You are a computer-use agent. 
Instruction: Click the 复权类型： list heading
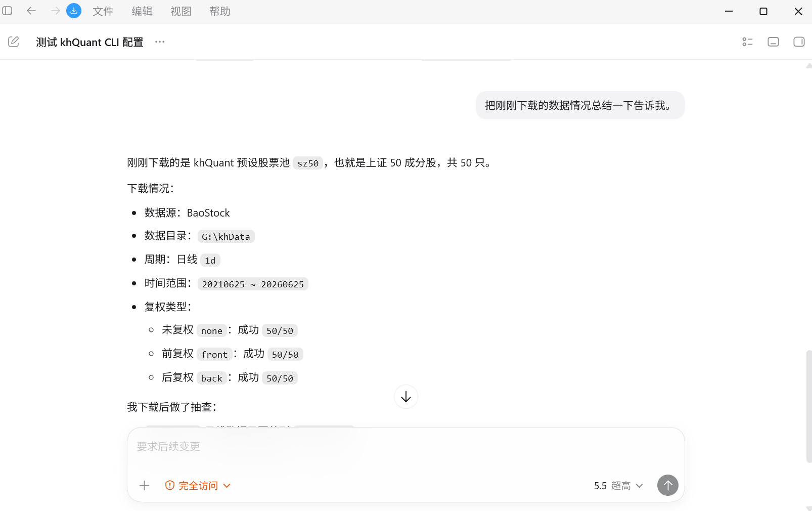click(x=168, y=307)
